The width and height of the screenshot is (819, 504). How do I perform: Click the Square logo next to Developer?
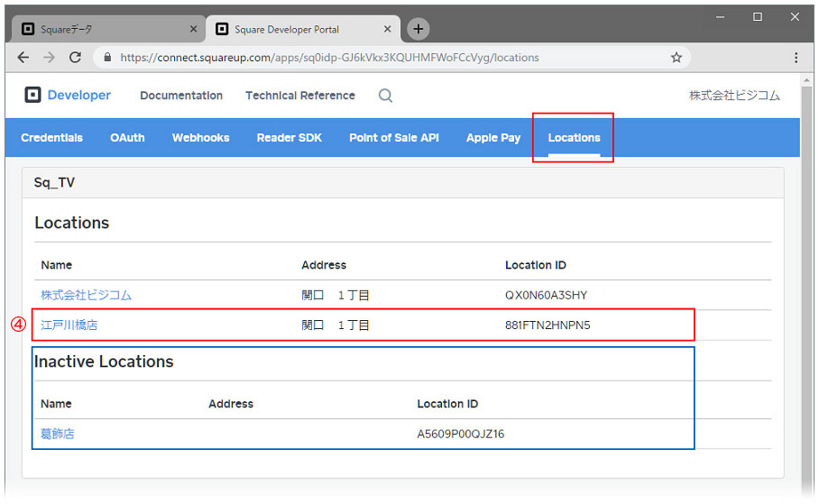(x=32, y=95)
